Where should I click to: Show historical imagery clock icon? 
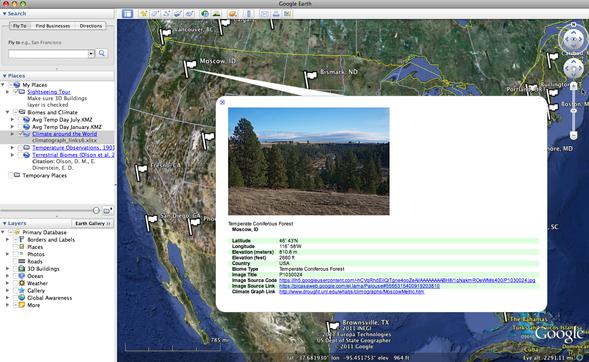[x=205, y=14]
